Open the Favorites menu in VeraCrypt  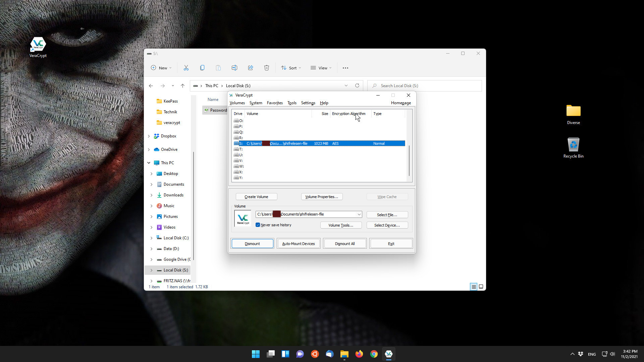[275, 103]
